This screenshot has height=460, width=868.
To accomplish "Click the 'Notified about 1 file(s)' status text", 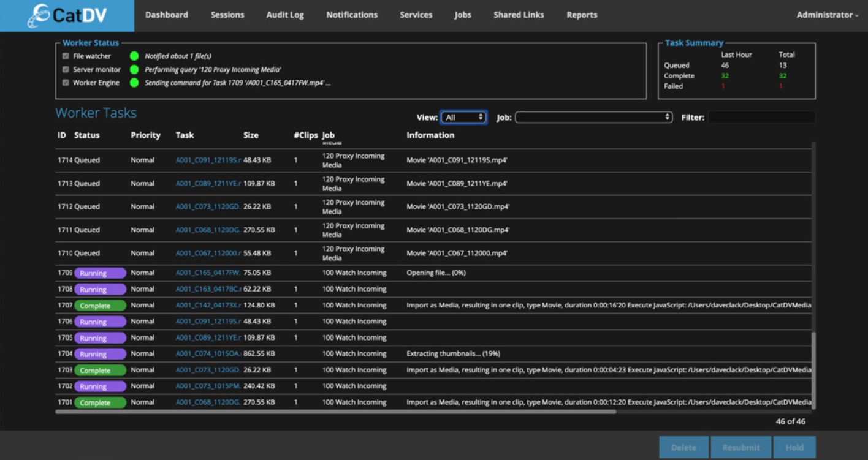I will click(178, 56).
